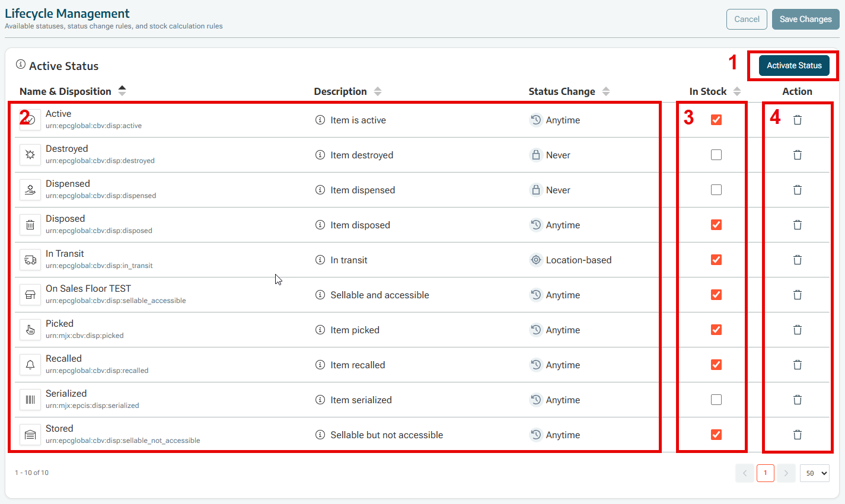Check In Stock for Serialized
The height and width of the screenshot is (504, 845).
tap(716, 400)
